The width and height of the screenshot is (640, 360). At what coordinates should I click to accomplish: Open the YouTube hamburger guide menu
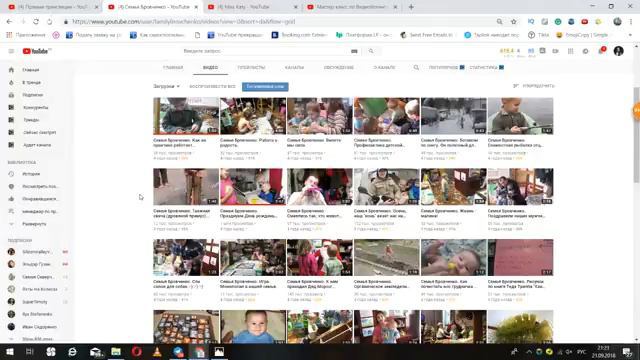click(11, 51)
